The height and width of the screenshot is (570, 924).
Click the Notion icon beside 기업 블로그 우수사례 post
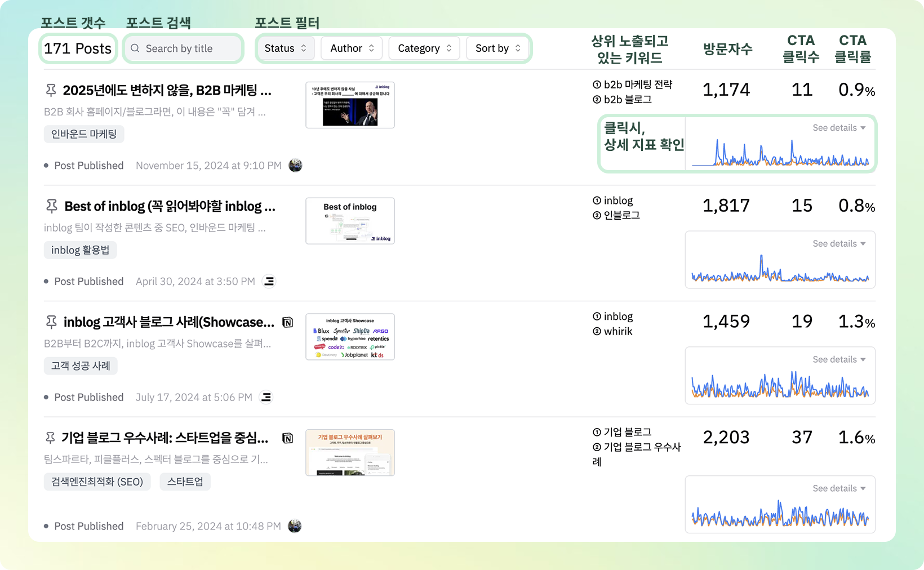(x=287, y=438)
